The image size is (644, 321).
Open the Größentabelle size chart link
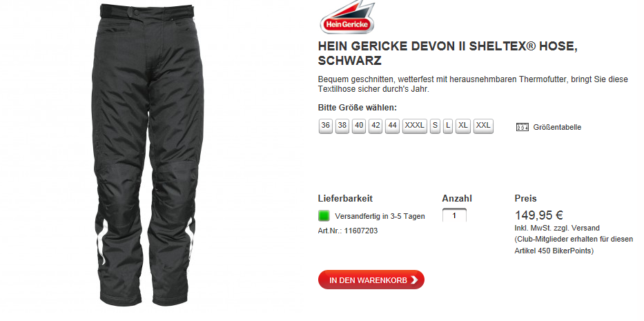point(557,128)
